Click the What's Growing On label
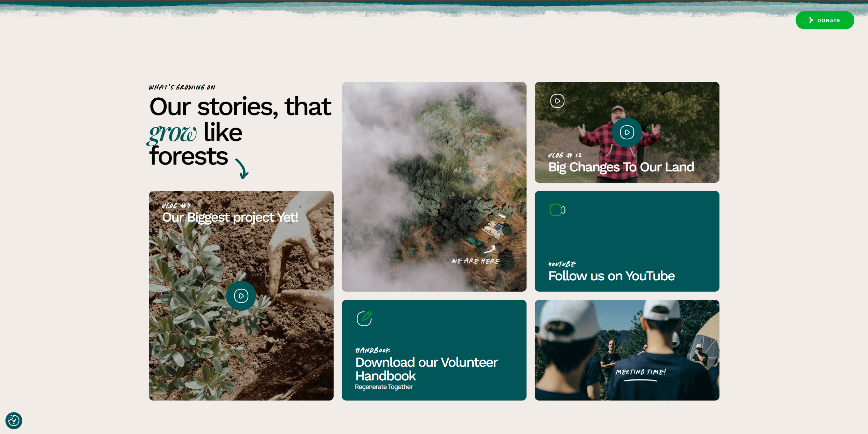Viewport: 868px width, 434px height. click(x=182, y=87)
